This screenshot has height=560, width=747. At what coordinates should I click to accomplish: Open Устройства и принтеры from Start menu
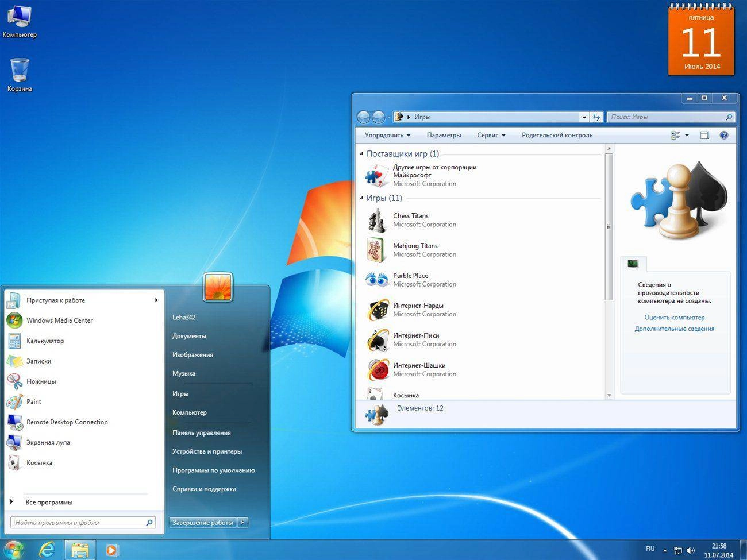click(207, 451)
